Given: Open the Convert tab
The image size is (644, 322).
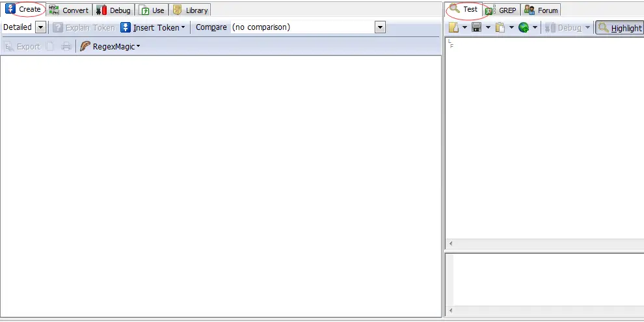Looking at the screenshot, I should pos(69,10).
